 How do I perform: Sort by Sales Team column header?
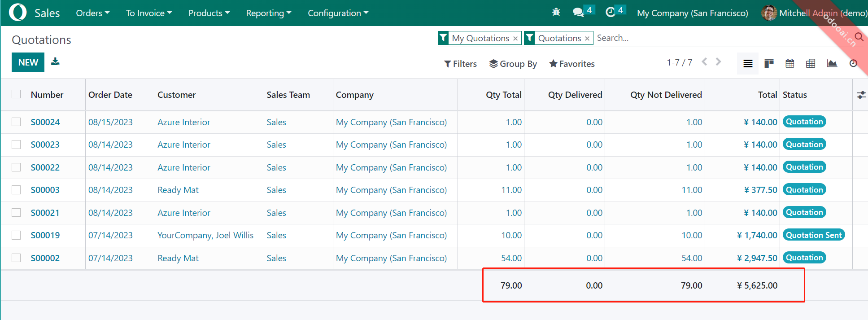click(288, 95)
